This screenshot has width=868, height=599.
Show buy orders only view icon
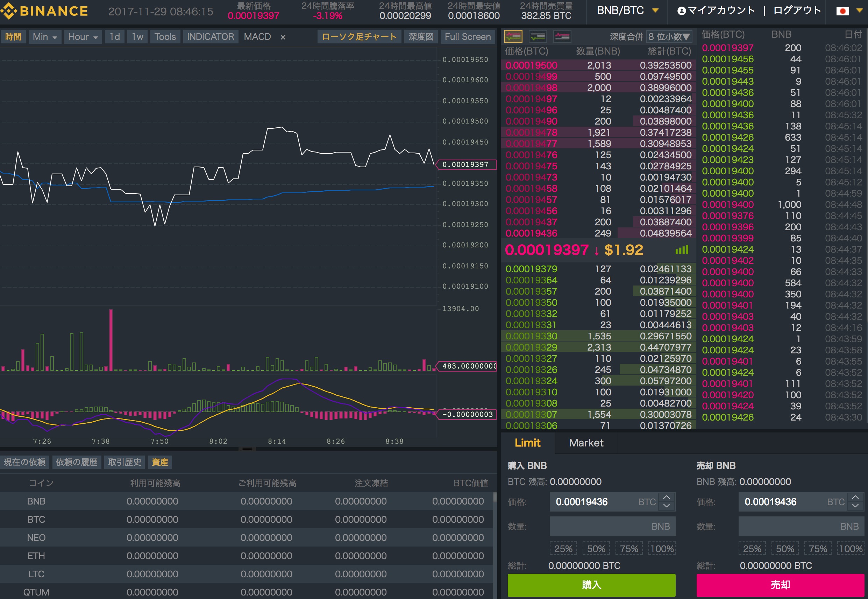(538, 36)
